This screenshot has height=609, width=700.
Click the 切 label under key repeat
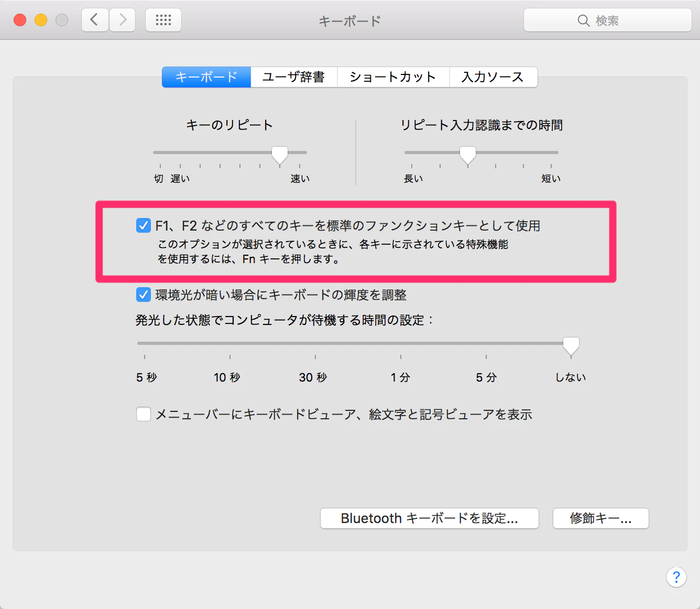159,179
